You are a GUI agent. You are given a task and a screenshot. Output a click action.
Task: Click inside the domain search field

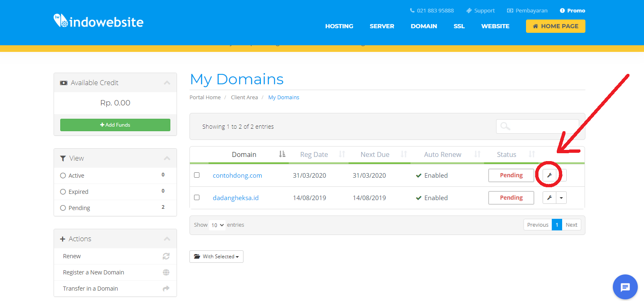[537, 126]
